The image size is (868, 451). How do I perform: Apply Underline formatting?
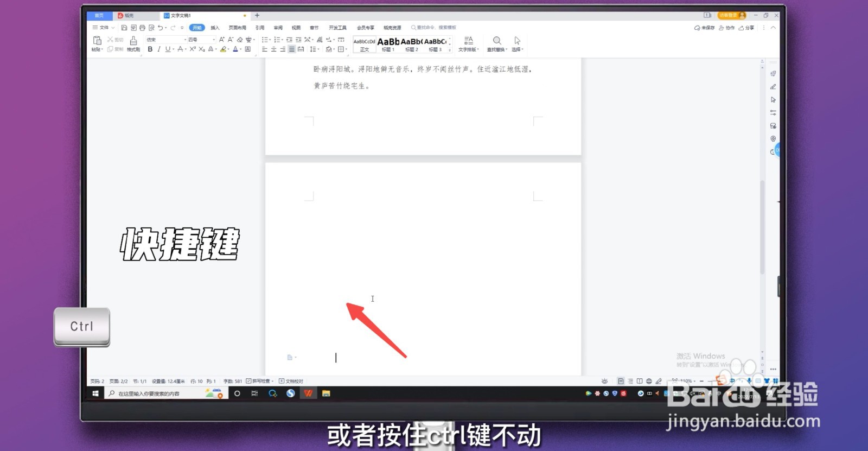[168, 49]
